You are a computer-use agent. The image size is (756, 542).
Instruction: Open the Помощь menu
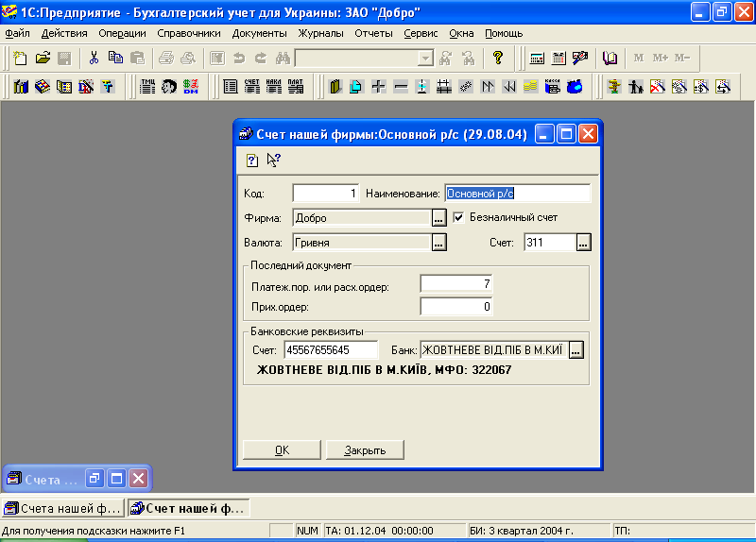[504, 33]
